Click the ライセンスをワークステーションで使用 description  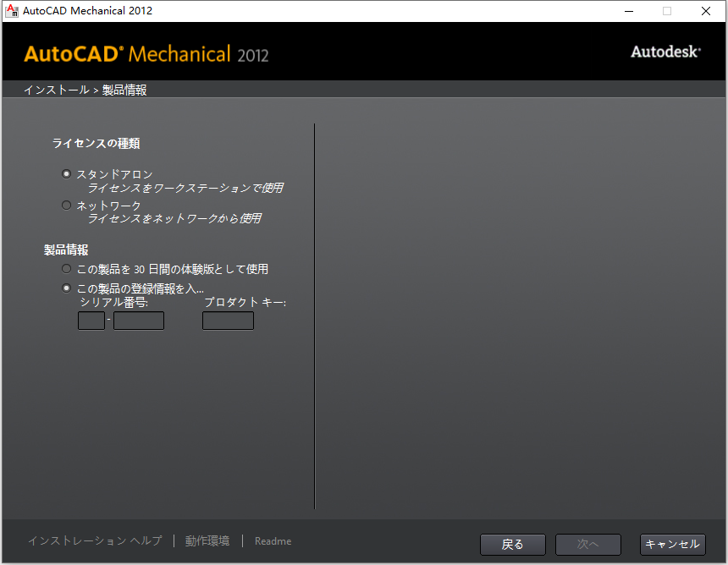click(185, 188)
